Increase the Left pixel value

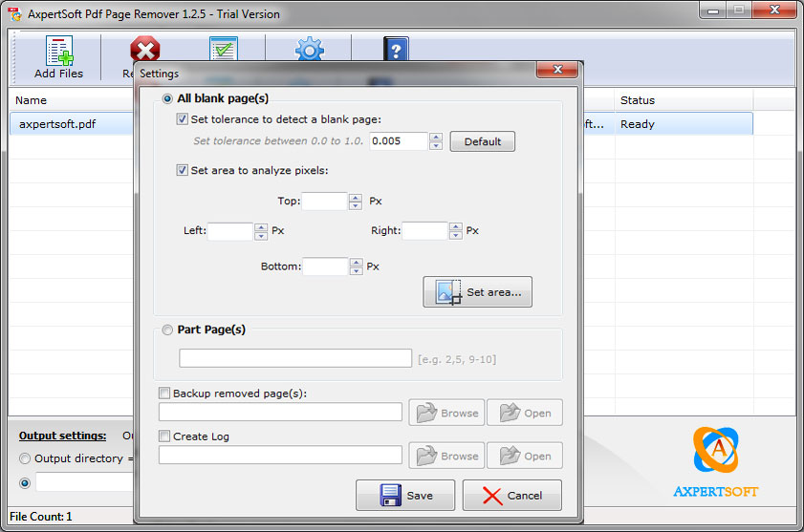coord(261,227)
